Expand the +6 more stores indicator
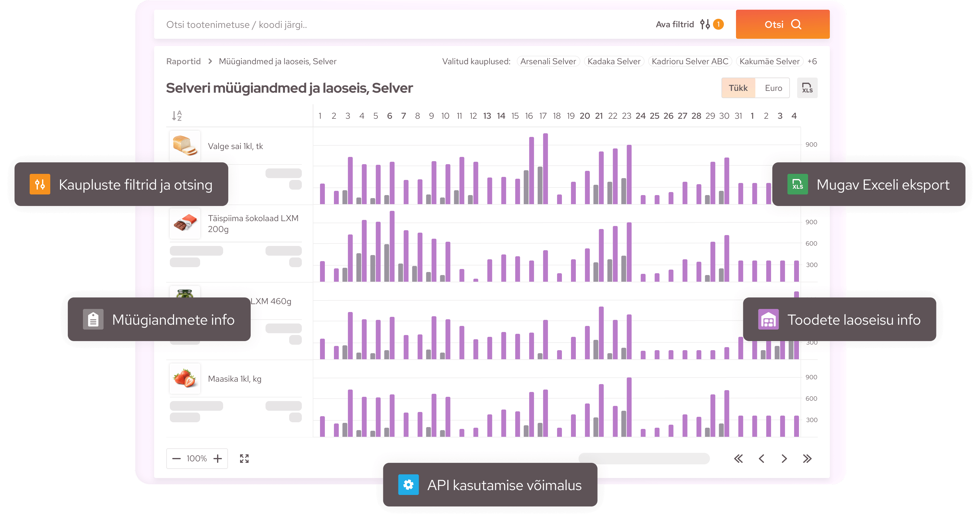 tap(812, 61)
